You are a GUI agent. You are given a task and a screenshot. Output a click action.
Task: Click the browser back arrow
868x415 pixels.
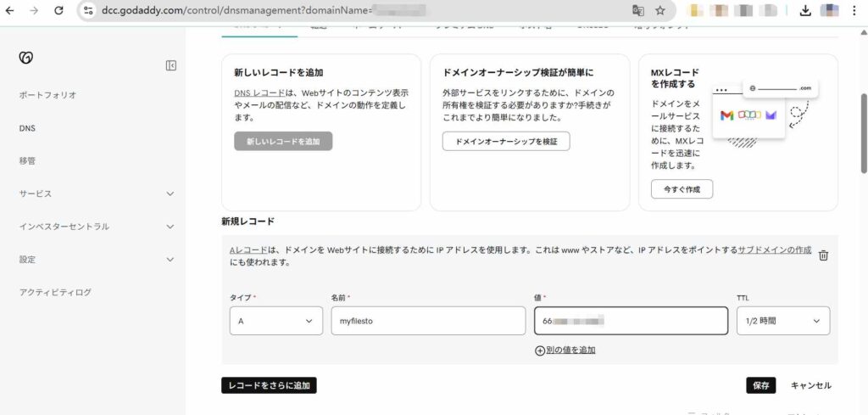tap(9, 10)
